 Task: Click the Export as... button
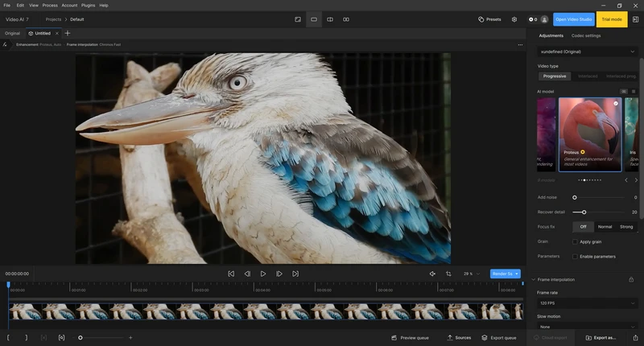point(601,338)
